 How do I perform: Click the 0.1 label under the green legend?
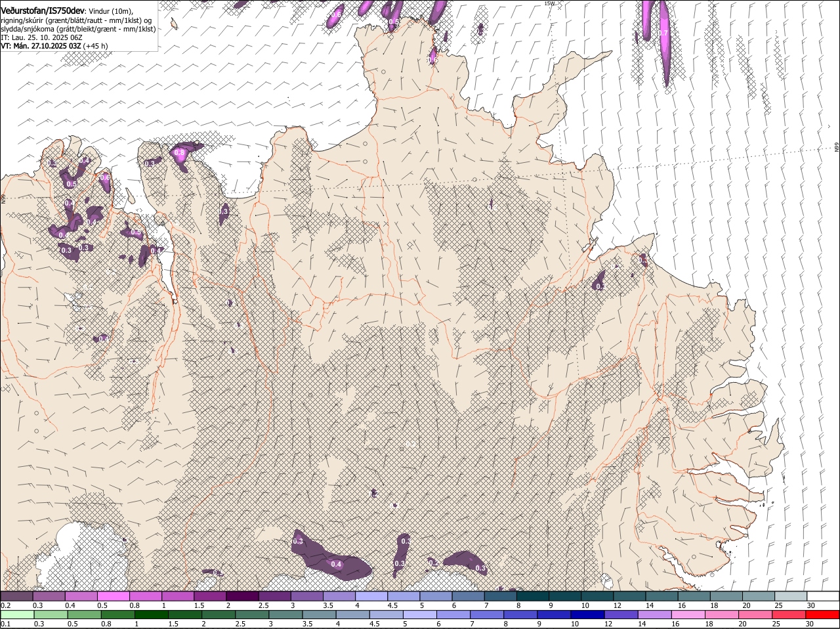(x=5, y=624)
